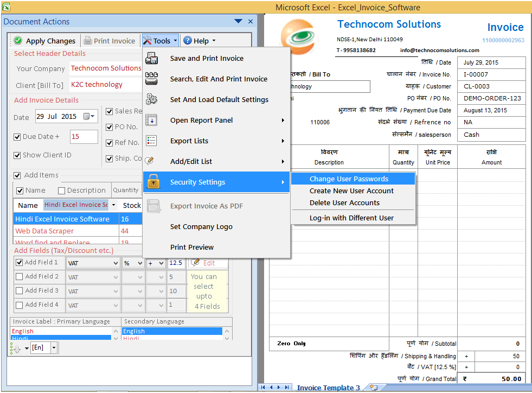532x393 pixels.
Task: Click the Export Invoice As PDF icon
Action: pyautogui.click(x=153, y=206)
